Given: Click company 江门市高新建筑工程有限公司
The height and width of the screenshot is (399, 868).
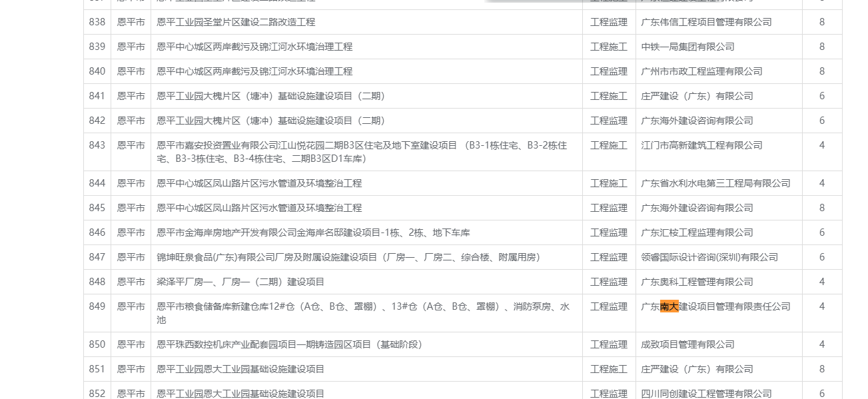Looking at the screenshot, I should coord(701,145).
